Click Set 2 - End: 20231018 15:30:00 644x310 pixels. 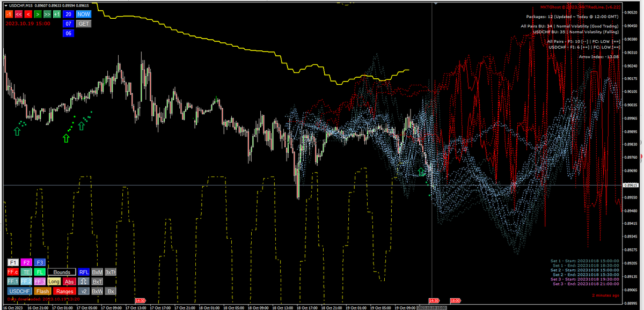[x=586, y=275]
